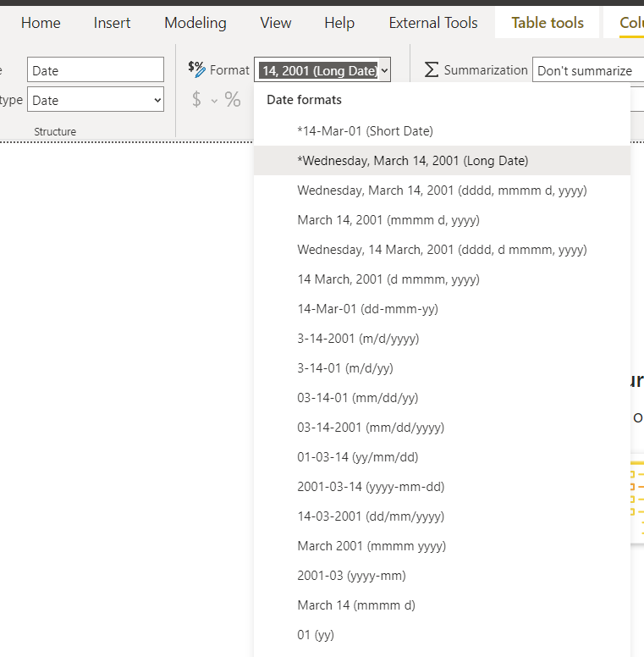Open the Help tab

[x=339, y=23]
